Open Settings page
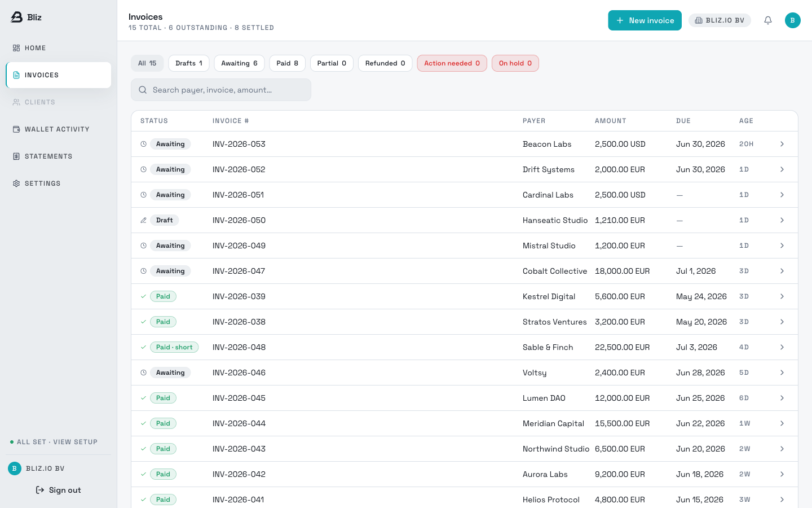The height and width of the screenshot is (508, 812). pos(59,183)
